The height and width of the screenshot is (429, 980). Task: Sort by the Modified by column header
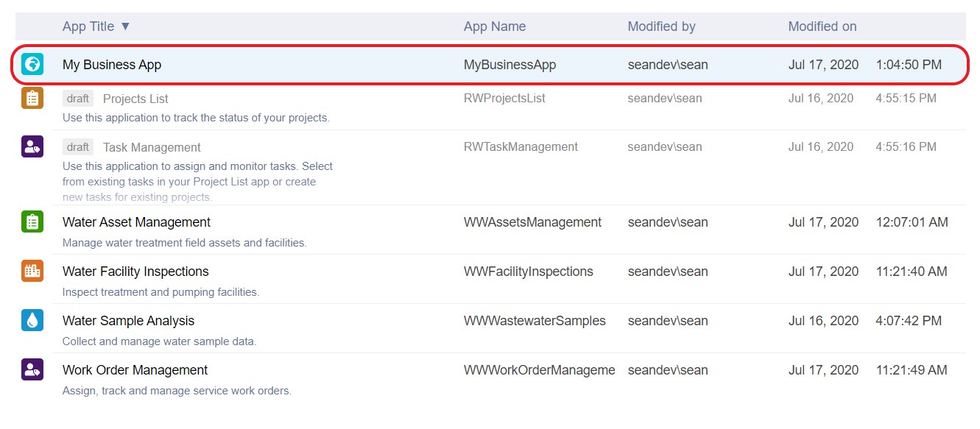[661, 26]
